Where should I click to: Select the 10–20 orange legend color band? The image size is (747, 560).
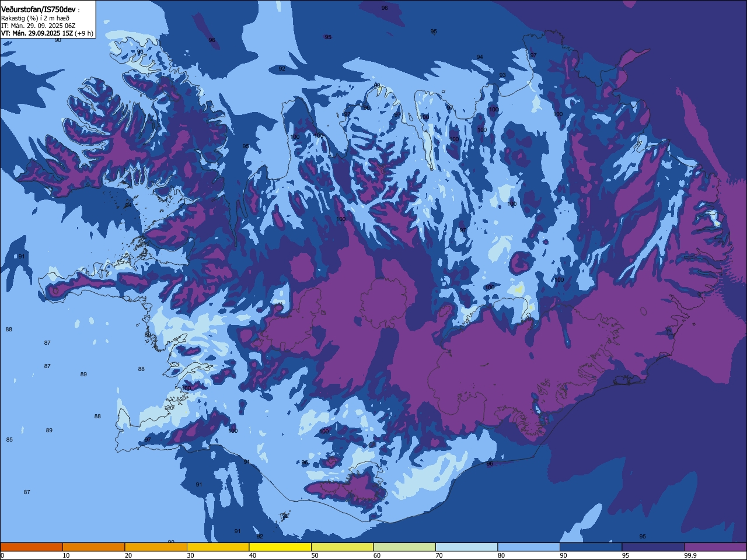pos(93,547)
